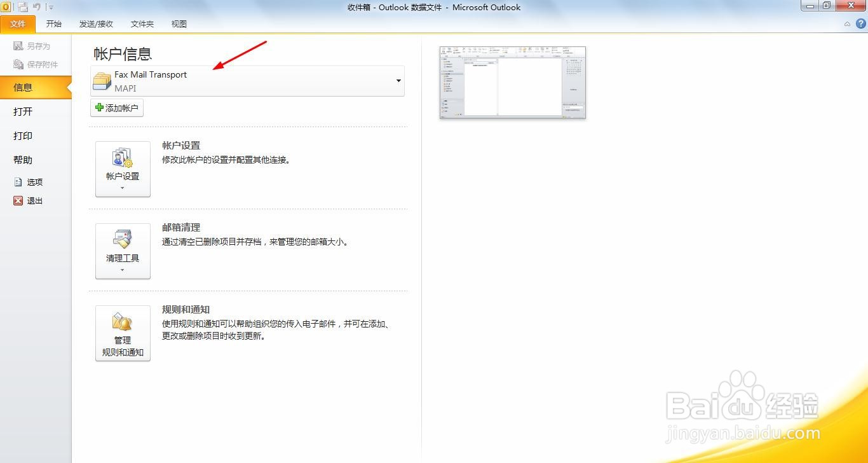Restore down the Outlook window
Image resolution: width=868 pixels, height=463 pixels.
(827, 5)
